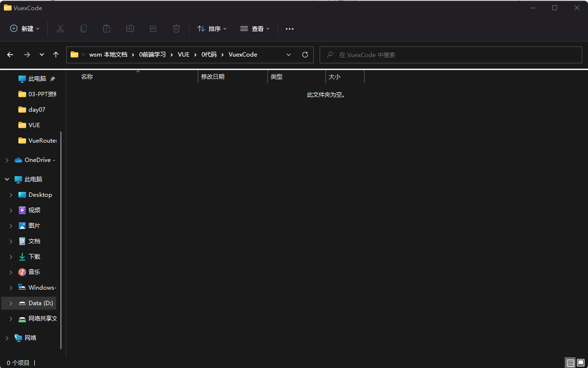Open the VUE folder from the breadcrumb path
588x368 pixels.
[183, 55]
